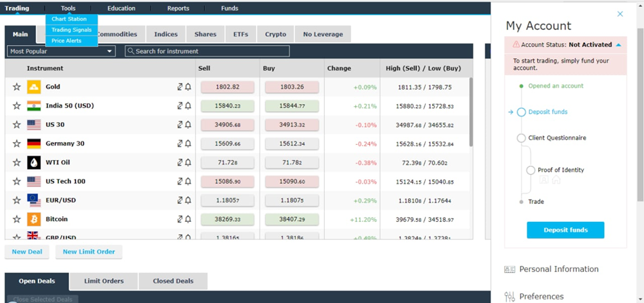Open the Reports menu
Screen dimensions: 644x303
[178, 8]
